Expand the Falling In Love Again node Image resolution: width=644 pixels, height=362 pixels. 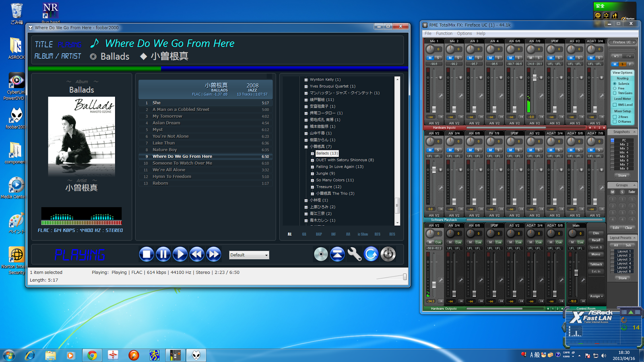[312, 167]
